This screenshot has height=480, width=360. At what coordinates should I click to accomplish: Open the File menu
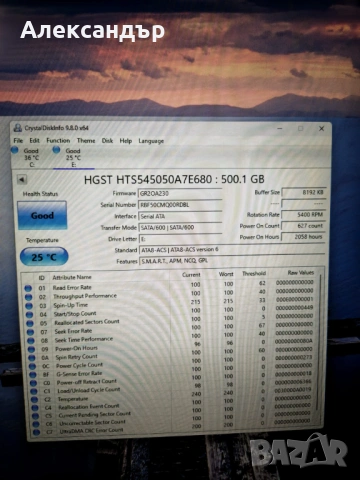18,141
